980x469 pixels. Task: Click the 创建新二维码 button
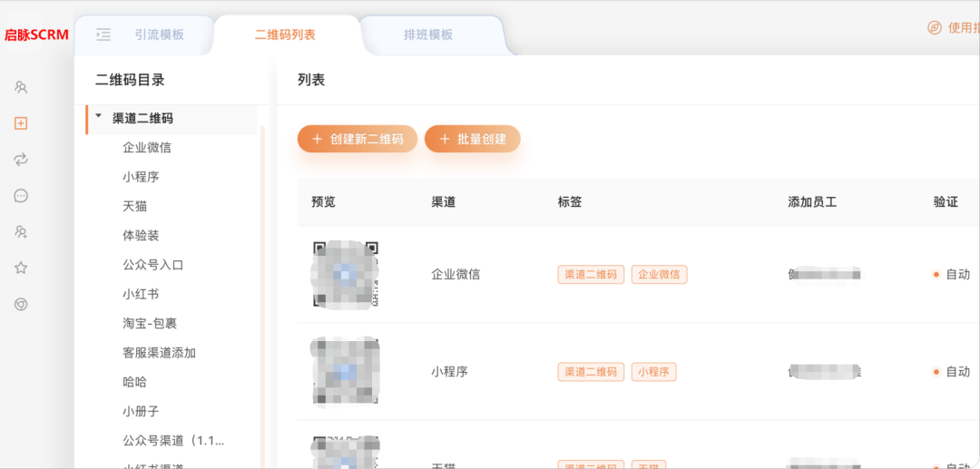358,139
